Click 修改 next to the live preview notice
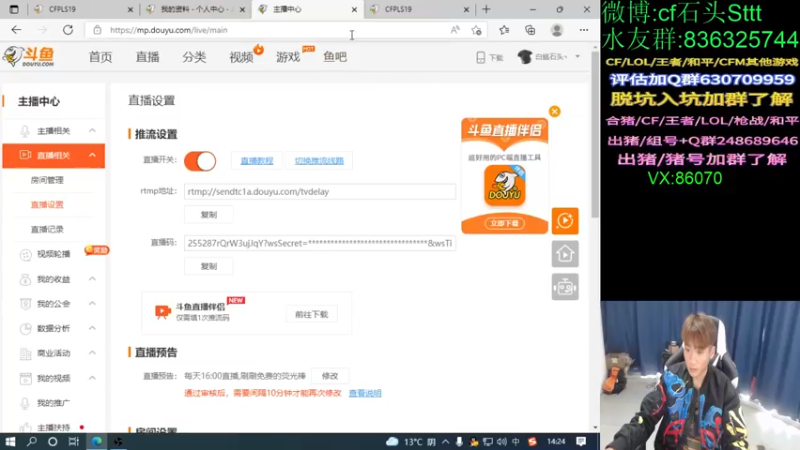This screenshot has height=450, width=800. pyautogui.click(x=330, y=376)
